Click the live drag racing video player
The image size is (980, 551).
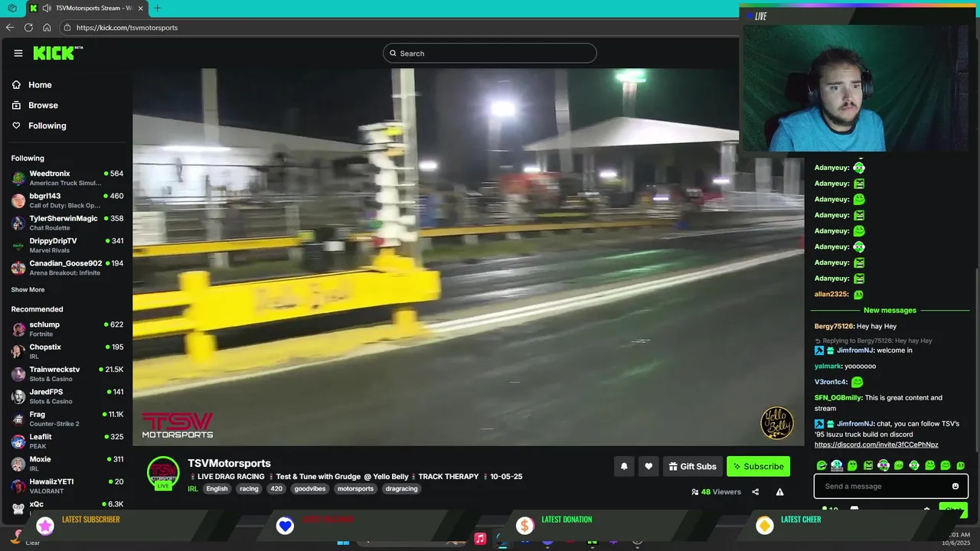(468, 256)
